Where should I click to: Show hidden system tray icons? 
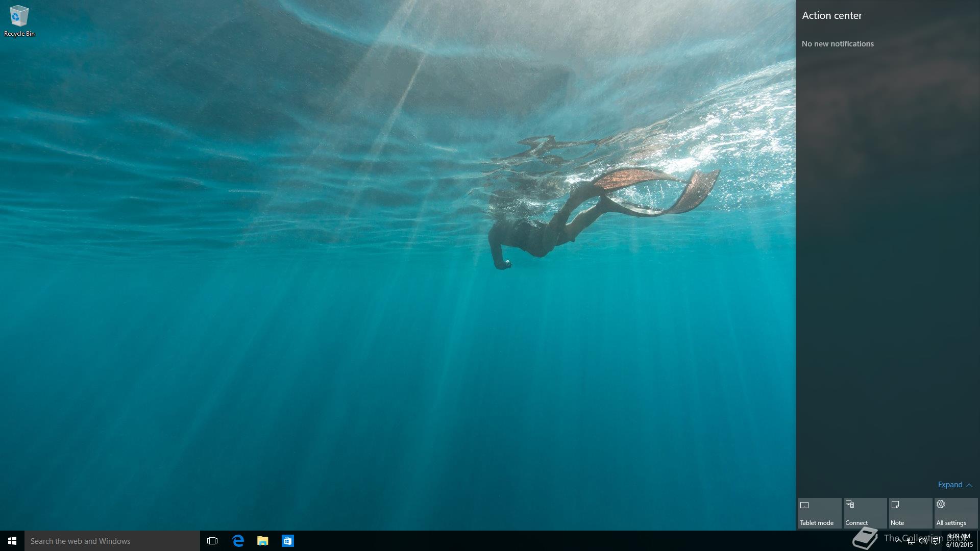(898, 541)
